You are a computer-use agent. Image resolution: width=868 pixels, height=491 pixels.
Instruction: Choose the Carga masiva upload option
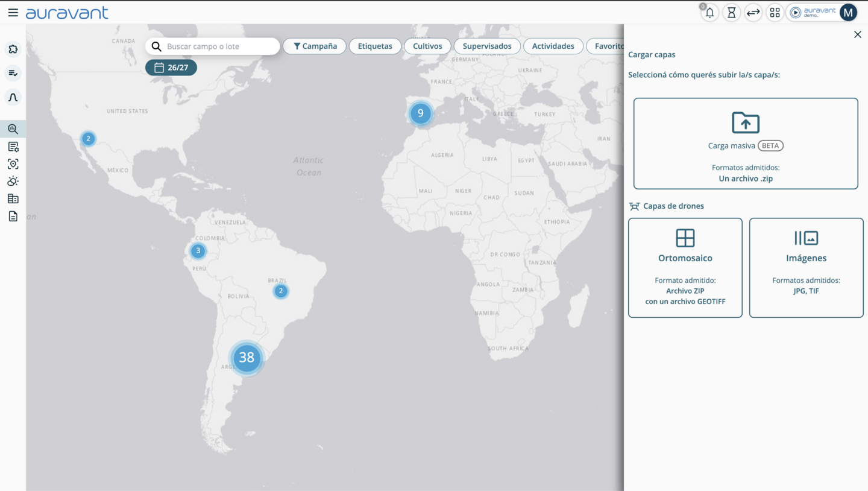[x=746, y=144]
